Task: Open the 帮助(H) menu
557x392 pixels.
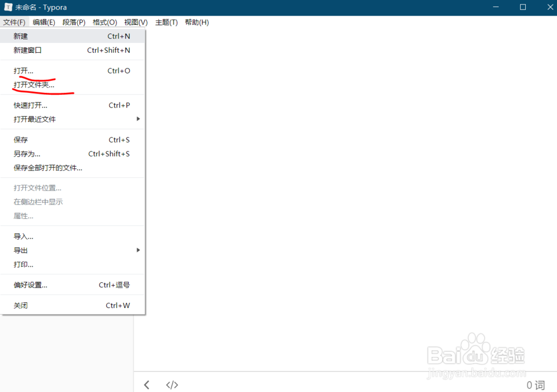Action: coord(197,22)
